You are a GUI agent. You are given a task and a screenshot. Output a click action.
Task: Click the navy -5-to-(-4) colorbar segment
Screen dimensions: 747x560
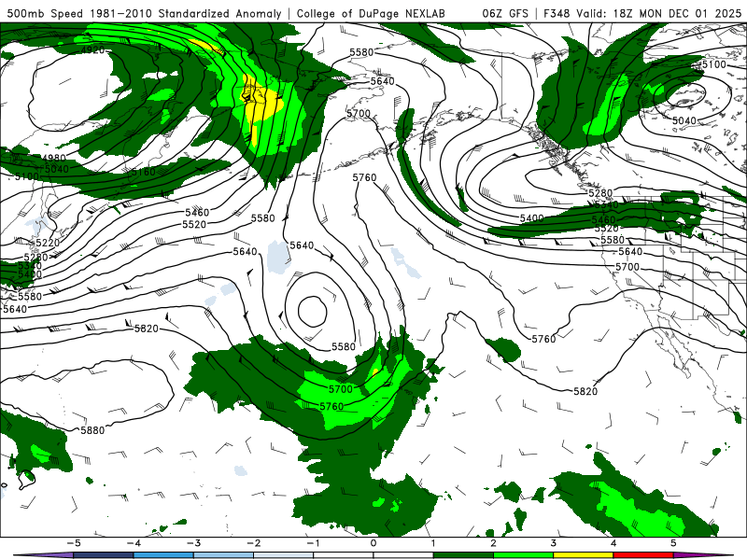click(104, 555)
